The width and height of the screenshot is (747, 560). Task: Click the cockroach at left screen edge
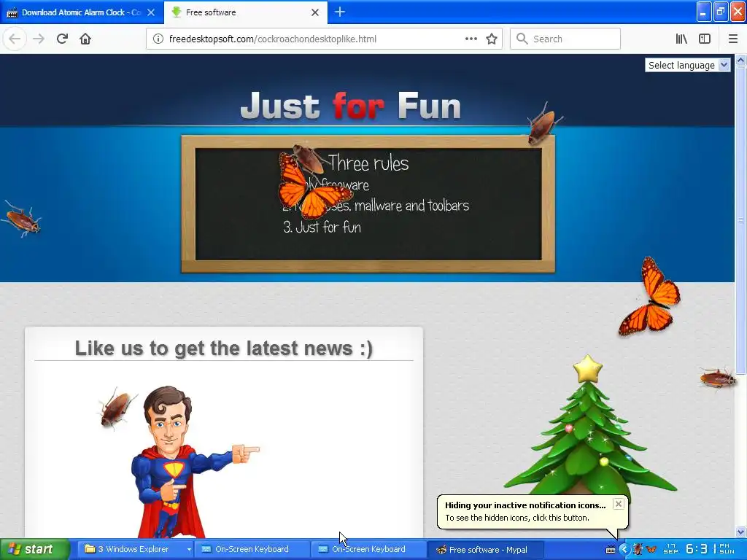pos(22,220)
